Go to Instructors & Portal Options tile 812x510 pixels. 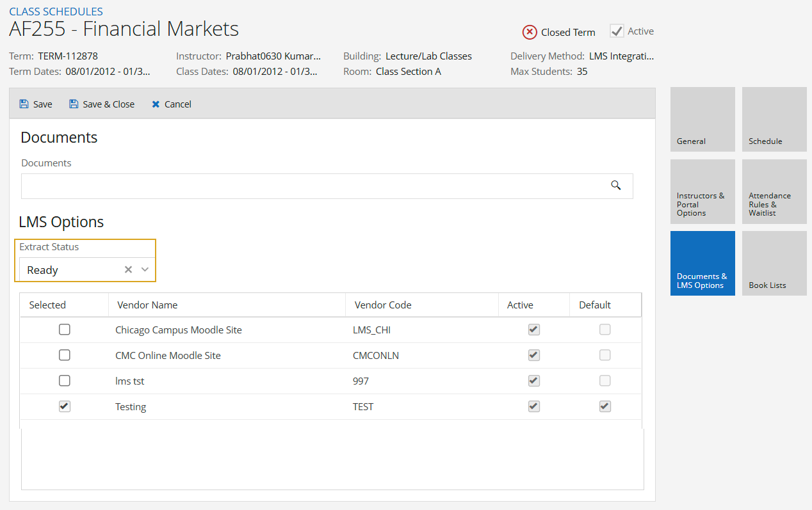tap(702, 191)
